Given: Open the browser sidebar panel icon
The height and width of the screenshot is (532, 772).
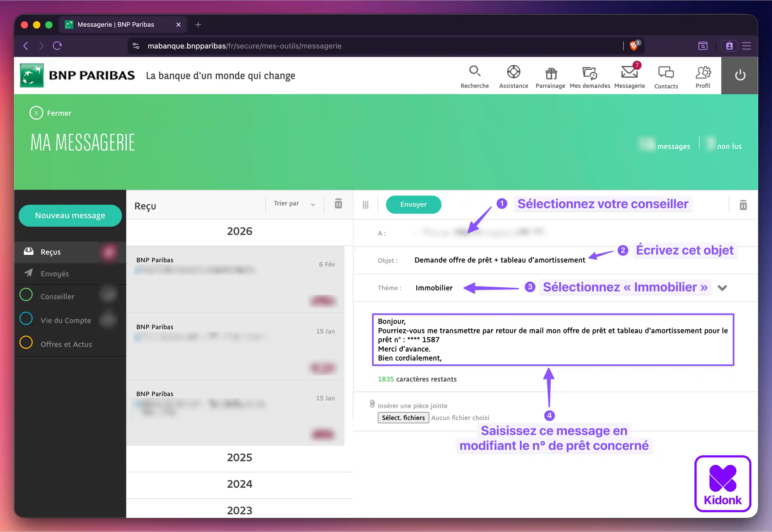Looking at the screenshot, I should coord(703,46).
